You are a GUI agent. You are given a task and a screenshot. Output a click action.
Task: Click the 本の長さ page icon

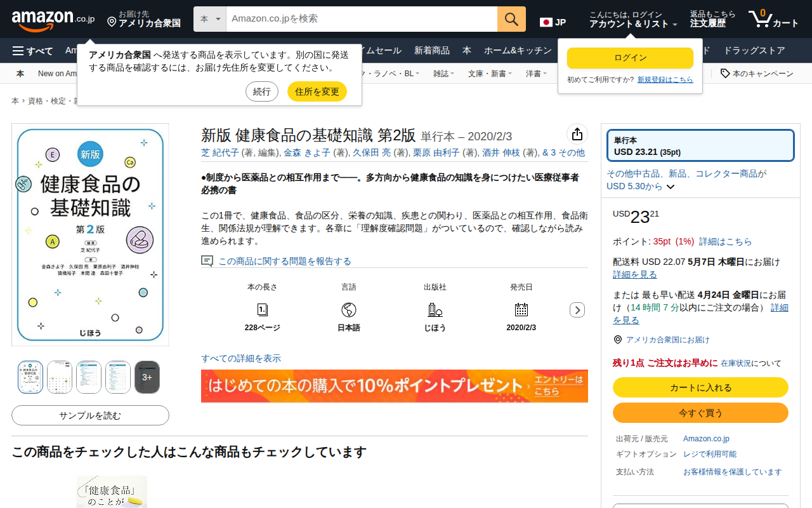coord(263,310)
